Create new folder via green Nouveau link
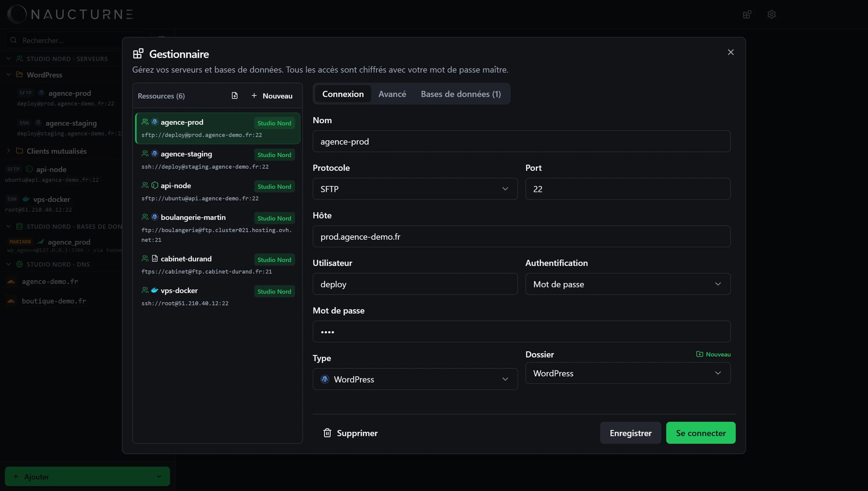The width and height of the screenshot is (868, 491). coord(713,354)
